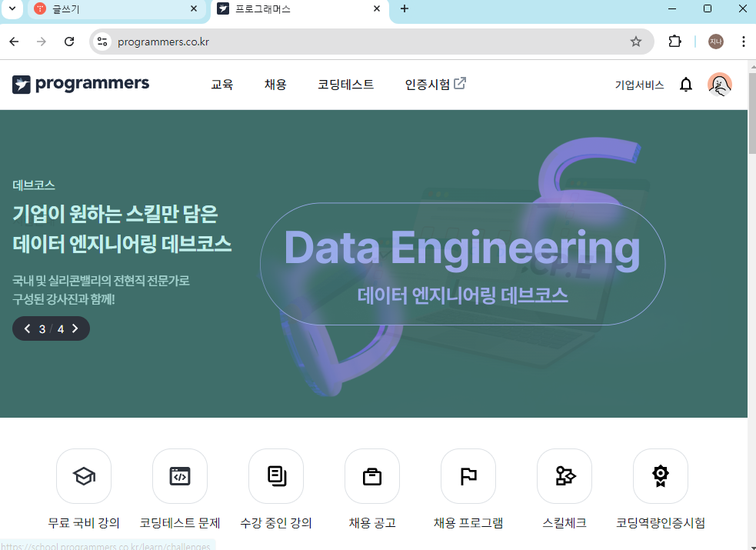
Task: Open the user profile avatar
Action: point(719,85)
